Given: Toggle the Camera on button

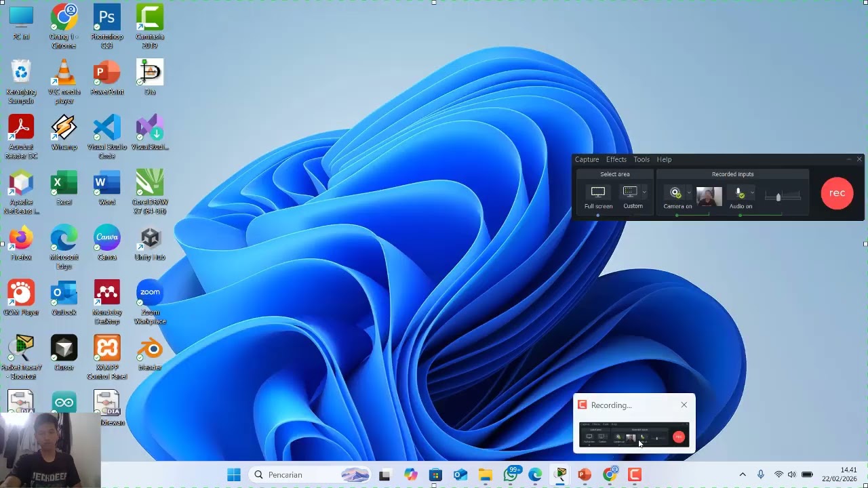Looking at the screenshot, I should pyautogui.click(x=675, y=197).
